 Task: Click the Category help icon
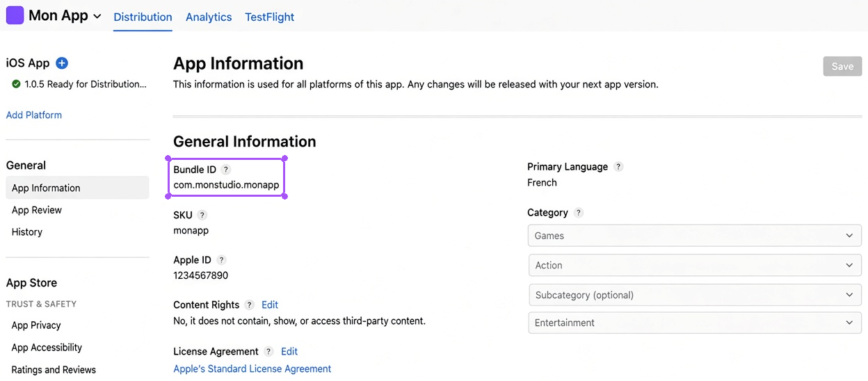pyautogui.click(x=579, y=213)
